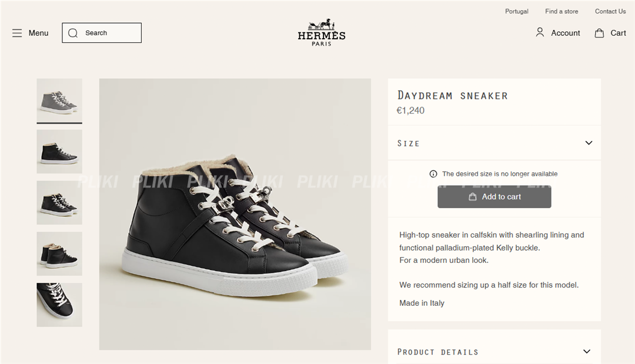Click the info icon next to availability message
The width and height of the screenshot is (635, 364).
[x=433, y=173]
